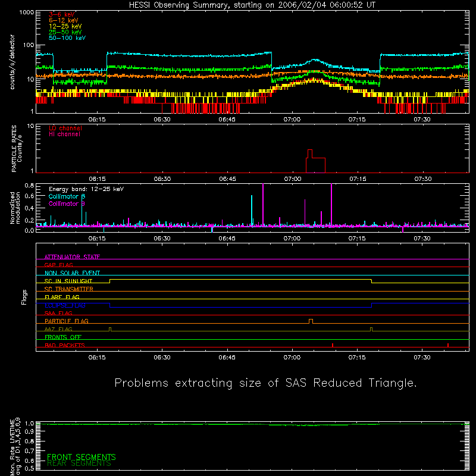Click the 100 tick label on counts plot
This screenshot has height=476, width=476.
click(29, 45)
